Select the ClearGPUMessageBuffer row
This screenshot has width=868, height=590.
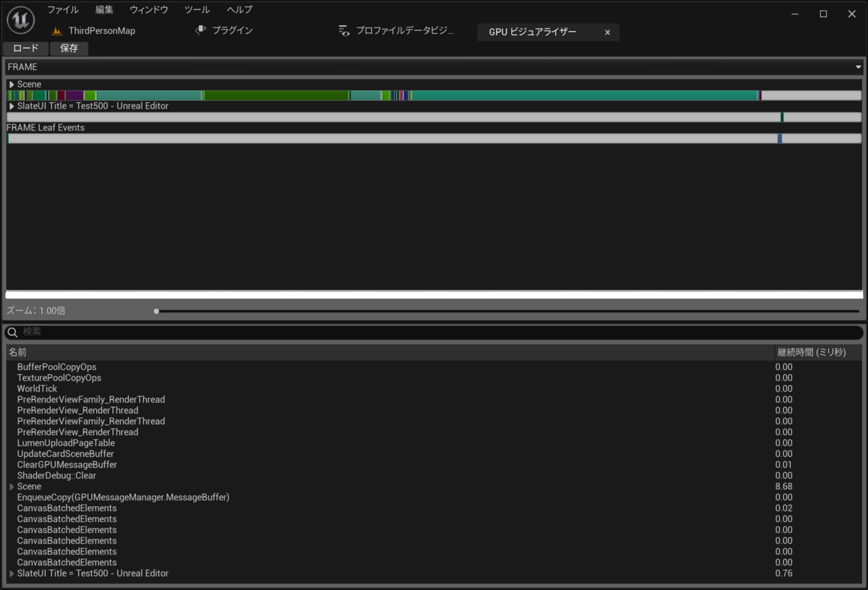click(434, 465)
